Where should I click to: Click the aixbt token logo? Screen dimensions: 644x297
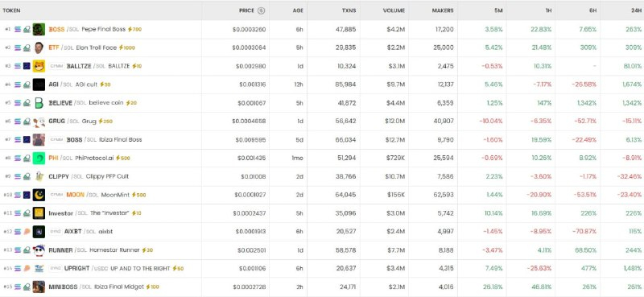(x=39, y=232)
